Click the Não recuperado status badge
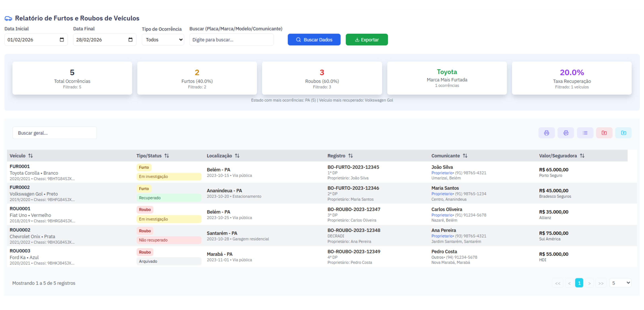Viewport: 644px width, 310px height. [169, 240]
